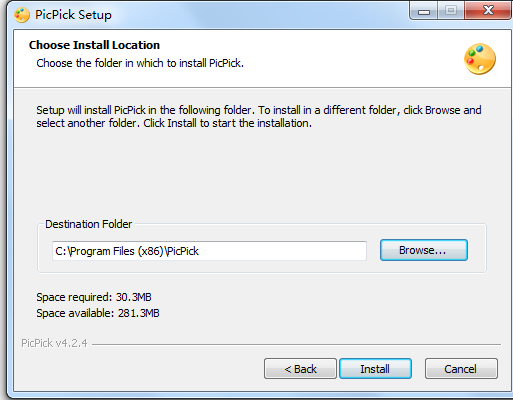The width and height of the screenshot is (513, 400).
Task: Click the greyed-out maximize window button
Action: 451,11
